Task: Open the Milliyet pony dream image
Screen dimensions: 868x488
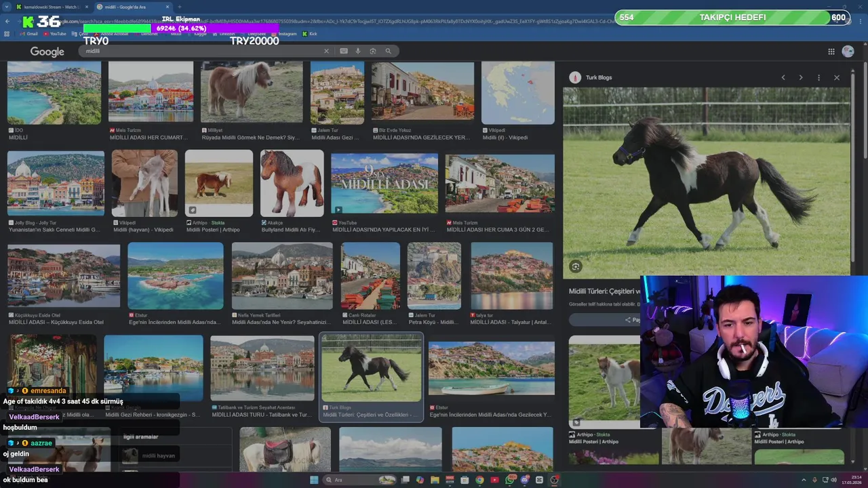Action: pos(252,92)
